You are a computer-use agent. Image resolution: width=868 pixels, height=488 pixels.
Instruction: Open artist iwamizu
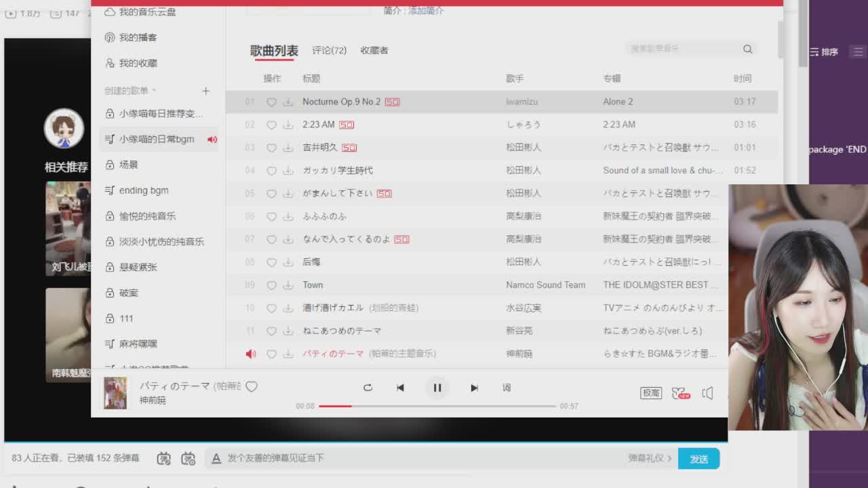(x=521, y=102)
